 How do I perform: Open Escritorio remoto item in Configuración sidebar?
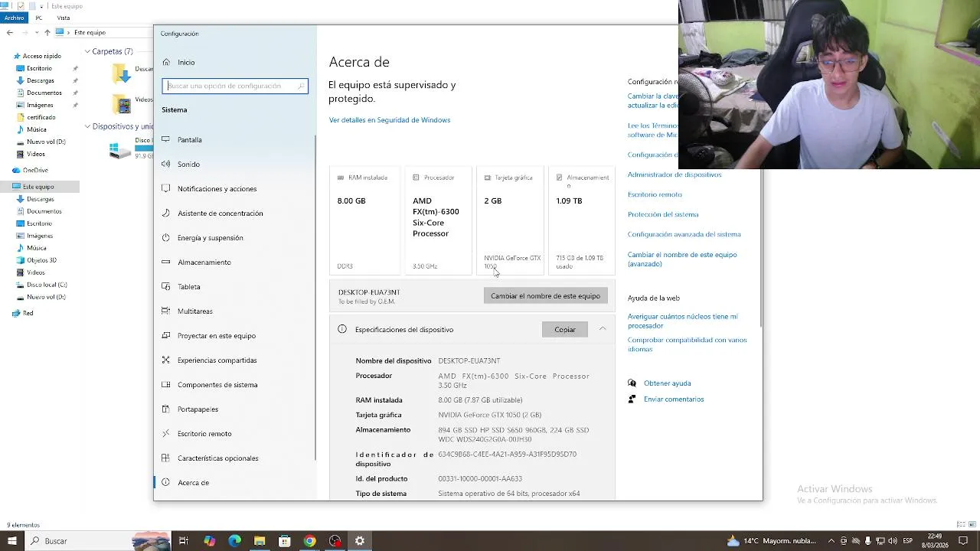[x=234, y=433]
